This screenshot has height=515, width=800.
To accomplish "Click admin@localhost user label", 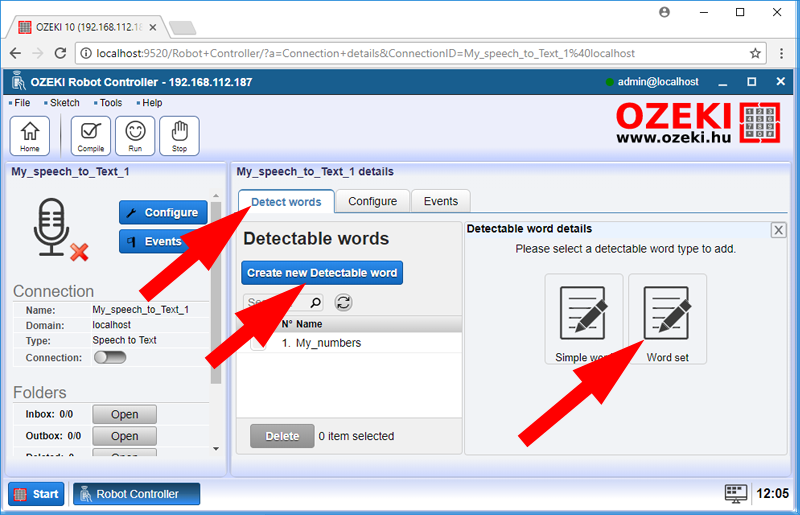I will point(658,82).
